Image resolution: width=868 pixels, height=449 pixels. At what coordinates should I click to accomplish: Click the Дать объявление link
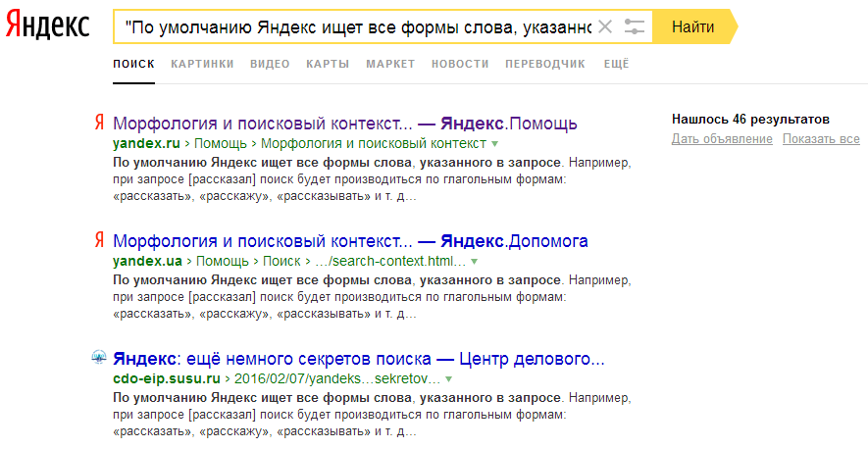[x=722, y=139]
